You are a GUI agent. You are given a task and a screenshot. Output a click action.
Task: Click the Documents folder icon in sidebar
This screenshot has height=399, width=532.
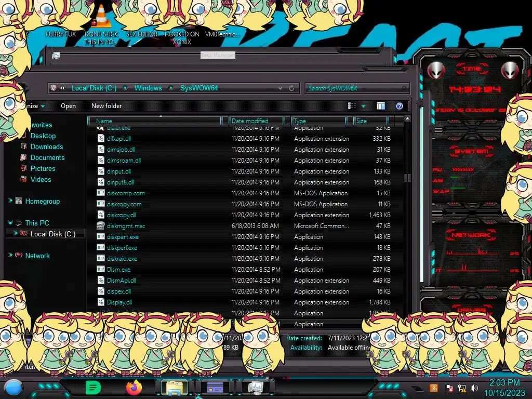(x=23, y=157)
